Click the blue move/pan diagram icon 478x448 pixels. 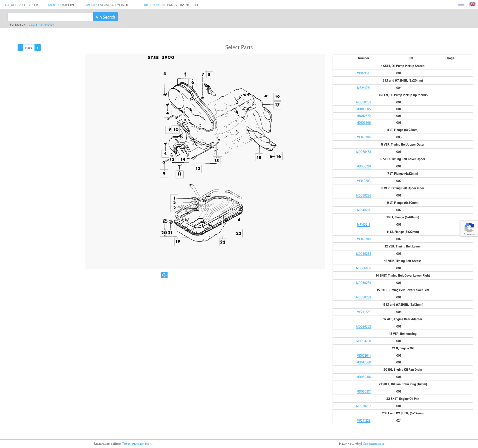coord(164,275)
